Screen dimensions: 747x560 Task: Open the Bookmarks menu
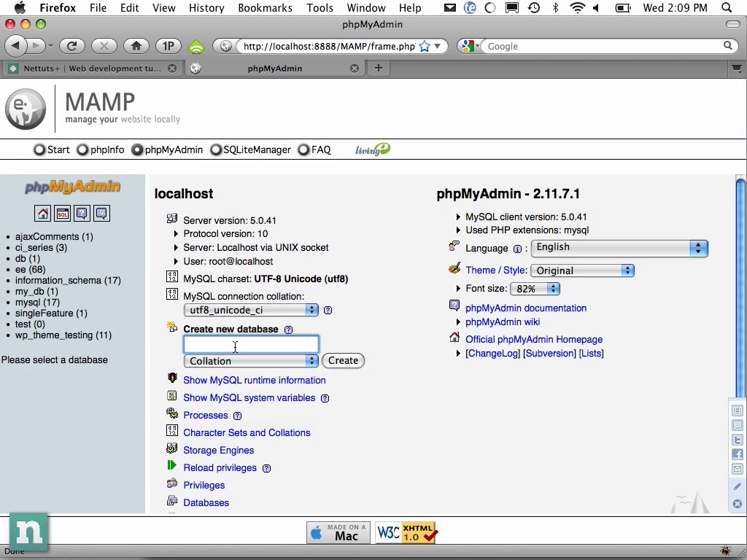pos(266,7)
